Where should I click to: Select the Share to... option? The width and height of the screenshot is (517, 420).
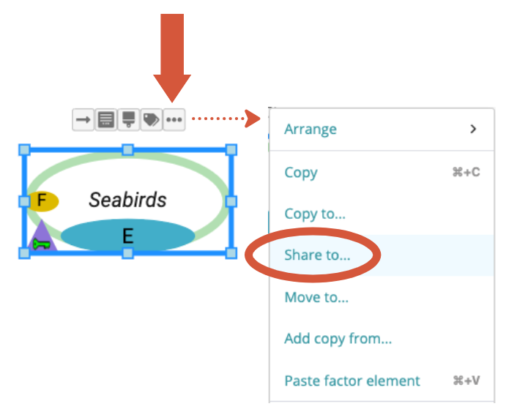[x=317, y=255]
